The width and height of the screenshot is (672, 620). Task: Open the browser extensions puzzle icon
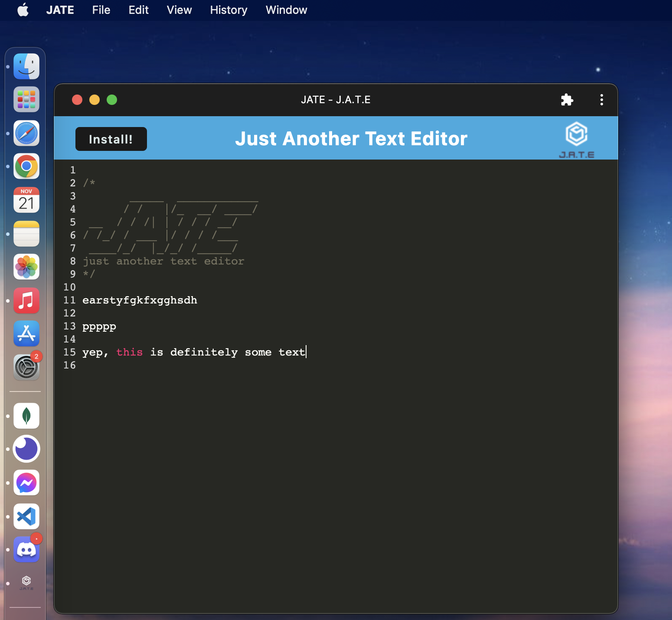tap(567, 100)
